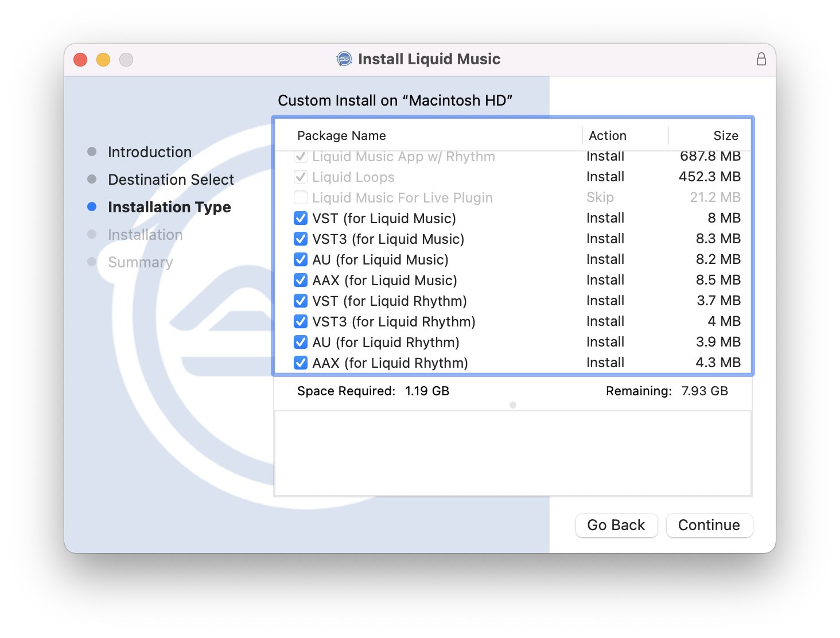This screenshot has width=840, height=638.
Task: Click the Action column header
Action: (608, 136)
